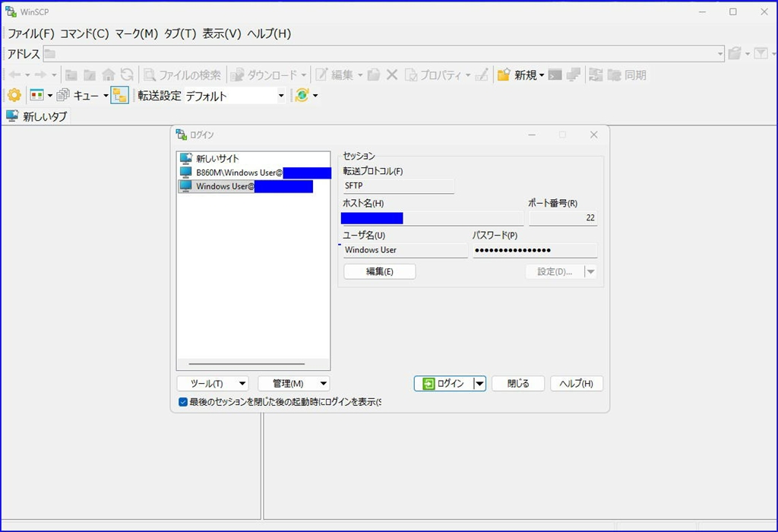Click the 設定(D)... button
Screen dimensions: 778x532
click(555, 271)
